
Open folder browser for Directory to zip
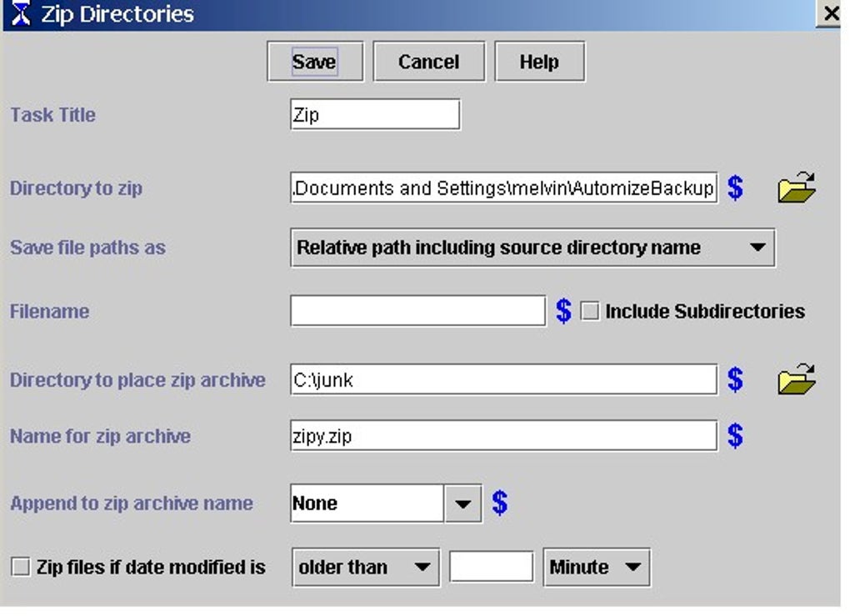796,188
